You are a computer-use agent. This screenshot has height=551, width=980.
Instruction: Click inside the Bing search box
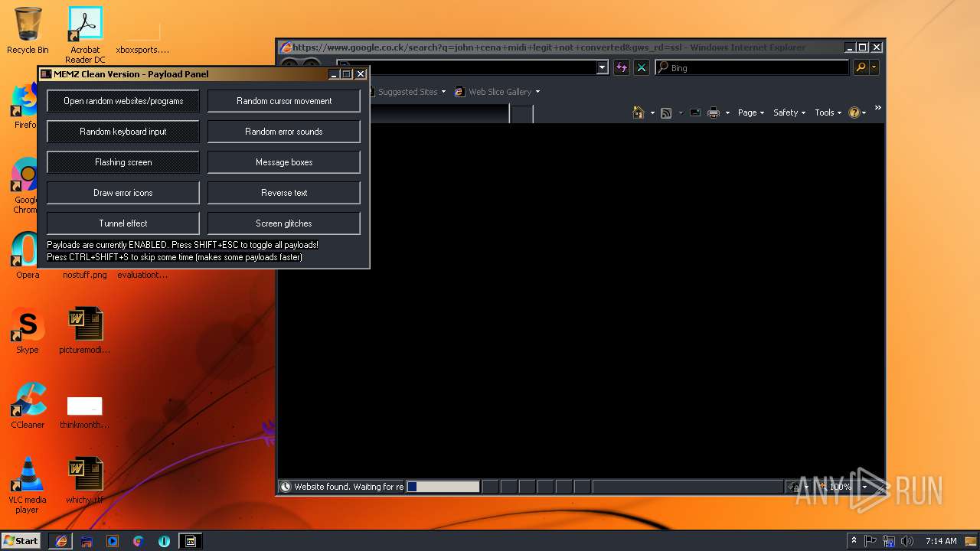pyautogui.click(x=753, y=67)
